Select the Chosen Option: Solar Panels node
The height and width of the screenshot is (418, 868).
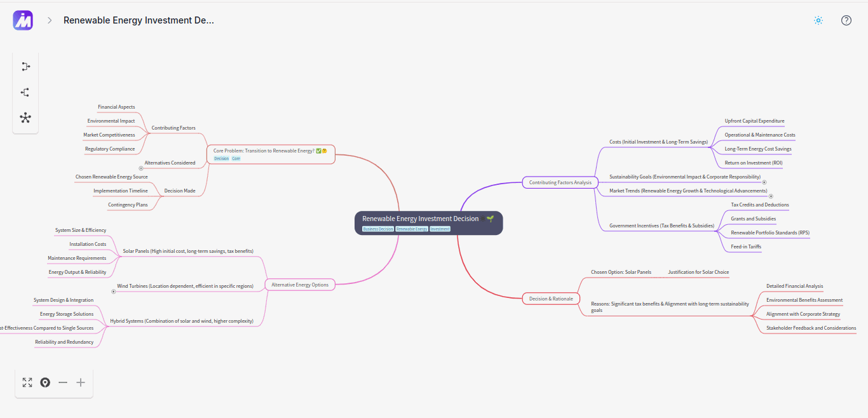(x=621, y=273)
